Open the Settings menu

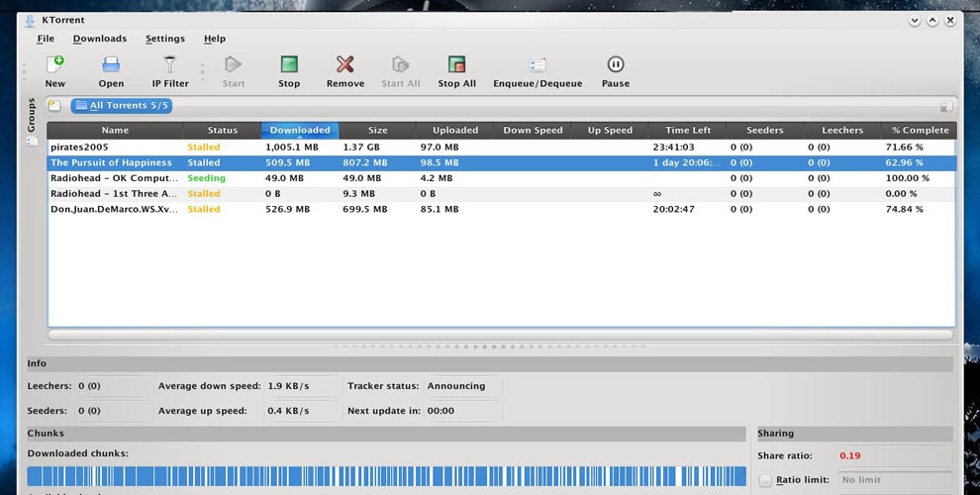tap(165, 39)
